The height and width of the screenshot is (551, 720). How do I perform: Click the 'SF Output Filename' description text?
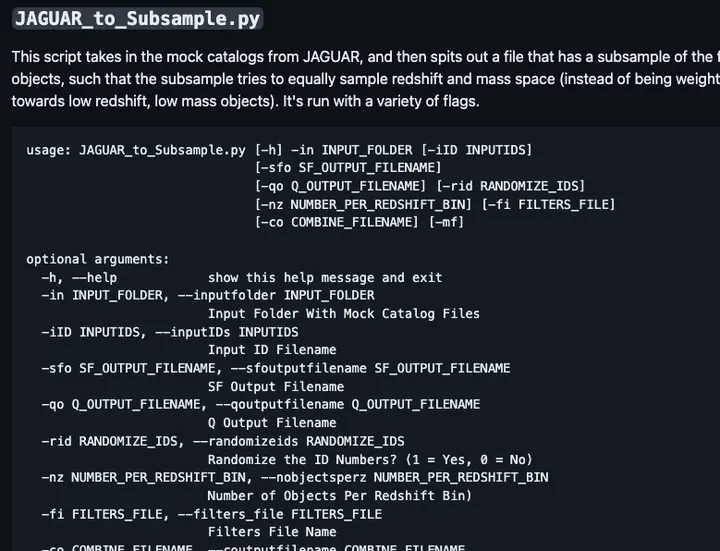coord(276,387)
